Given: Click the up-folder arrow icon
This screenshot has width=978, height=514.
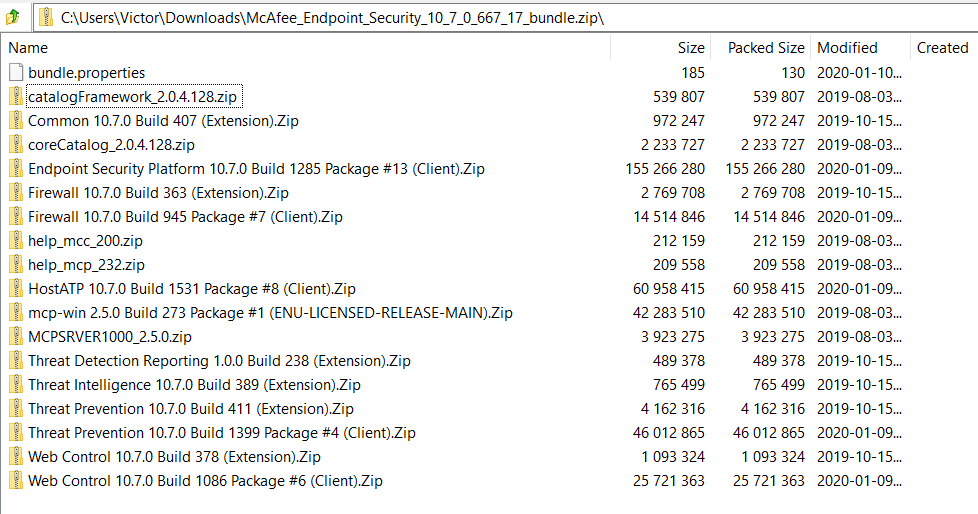Looking at the screenshot, I should pos(13,17).
